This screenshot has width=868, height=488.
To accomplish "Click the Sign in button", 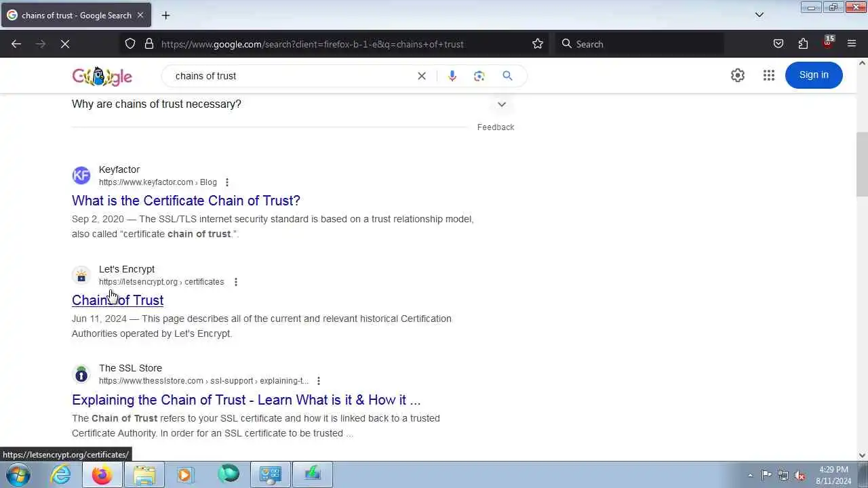I will pyautogui.click(x=814, y=75).
